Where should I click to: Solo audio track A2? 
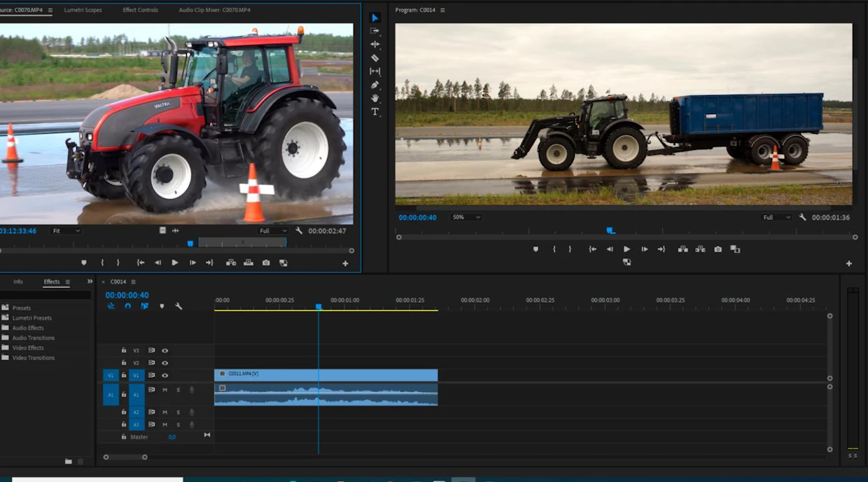coord(178,412)
